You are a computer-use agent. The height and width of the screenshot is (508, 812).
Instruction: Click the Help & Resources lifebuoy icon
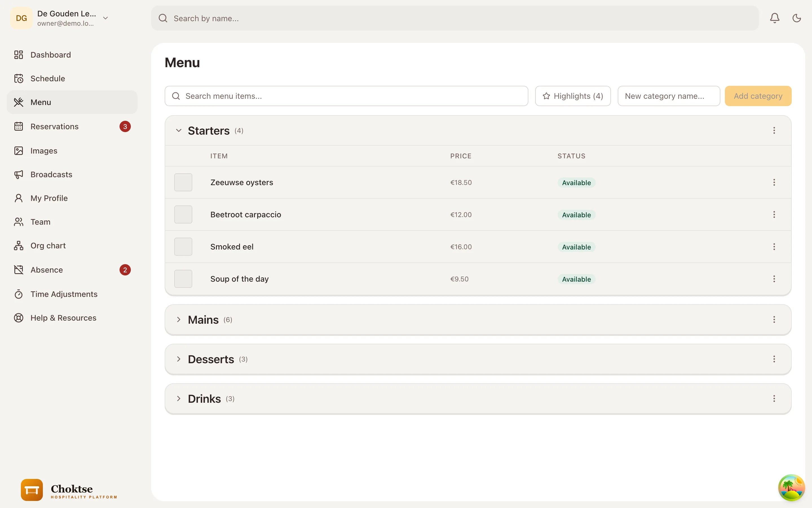tap(19, 318)
